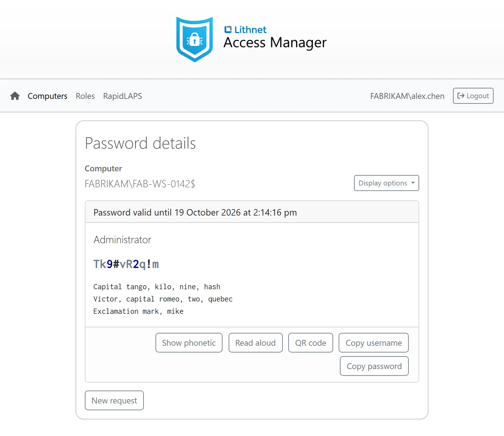Screen dimensions: 504x436
Task: Expand the Display options dropdown
Action: point(386,183)
